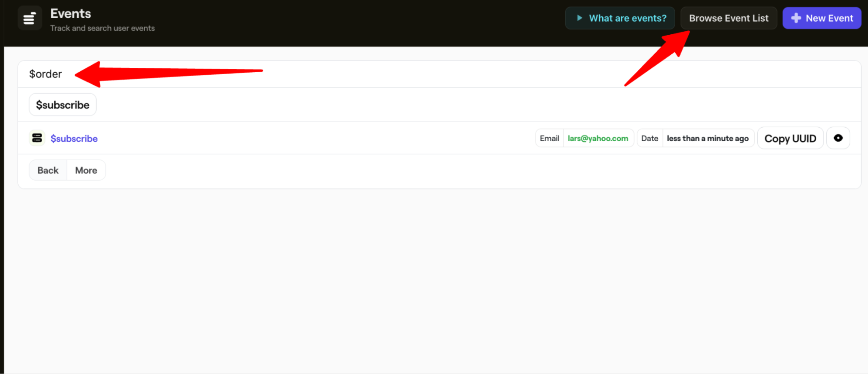Open the Browse Event List page
Screen dimensions: 868x374
728,18
